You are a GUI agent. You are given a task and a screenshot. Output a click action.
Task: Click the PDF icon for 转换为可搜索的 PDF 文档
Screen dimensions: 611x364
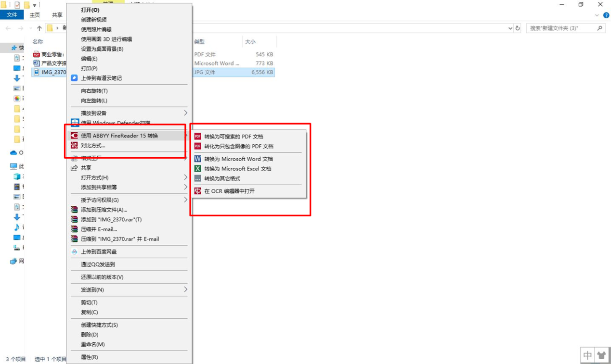click(x=197, y=137)
